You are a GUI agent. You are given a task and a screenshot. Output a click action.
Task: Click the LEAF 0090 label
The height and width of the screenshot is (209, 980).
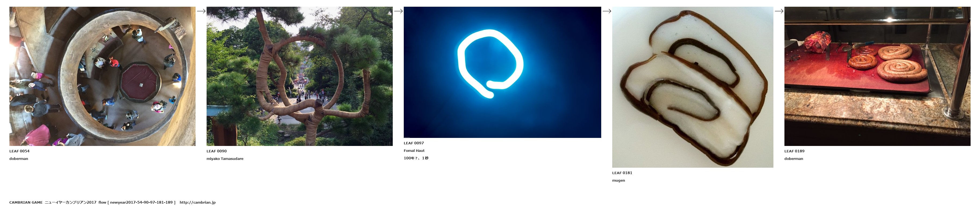[x=217, y=151]
